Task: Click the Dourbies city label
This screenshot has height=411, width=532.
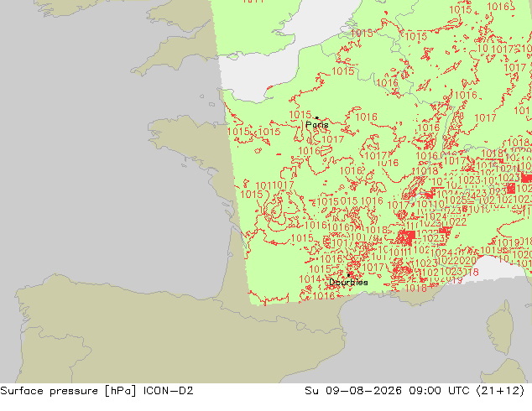Action: (x=348, y=282)
